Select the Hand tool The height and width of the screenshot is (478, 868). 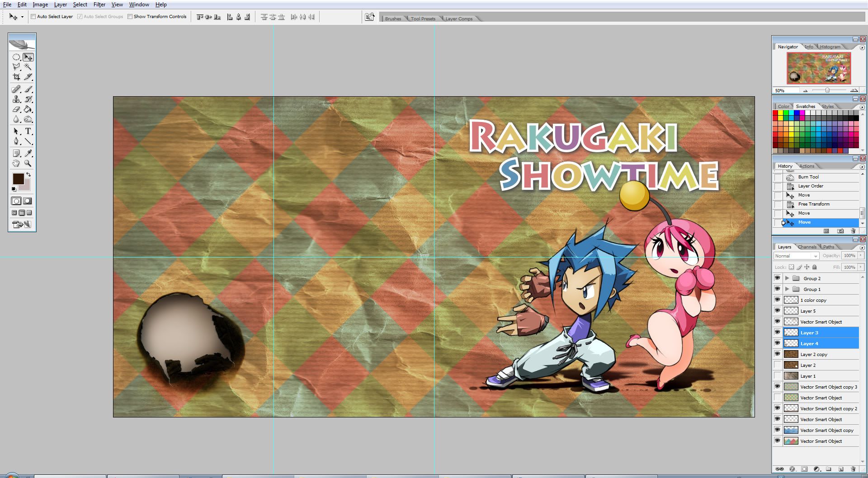[x=16, y=164]
